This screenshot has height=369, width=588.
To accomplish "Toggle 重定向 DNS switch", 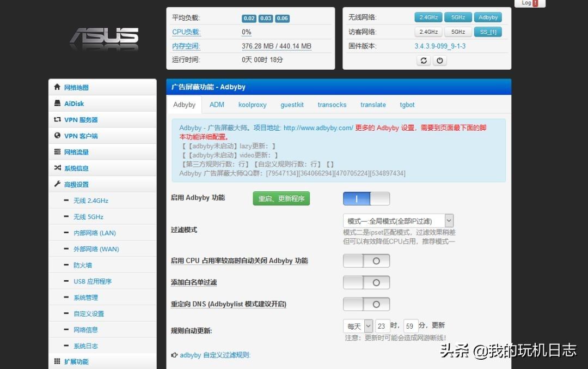I will [366, 305].
